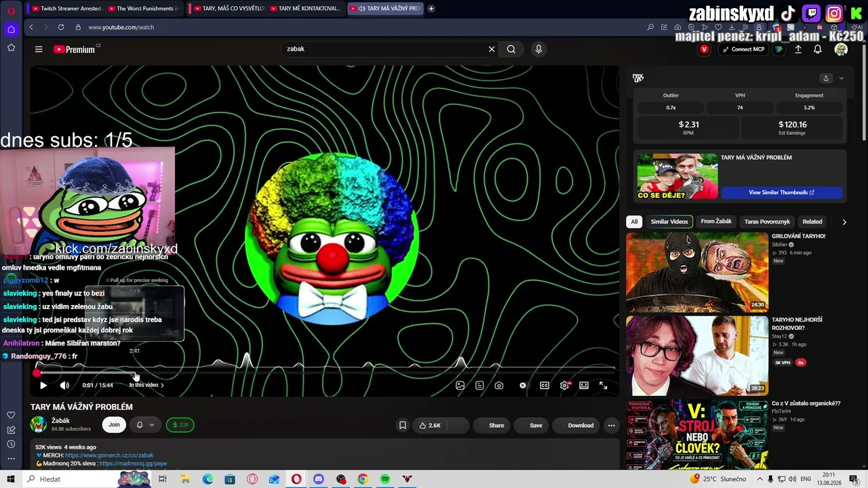The width and height of the screenshot is (868, 488).
Task: Open the YouTube hamburger guide menu
Action: [39, 49]
